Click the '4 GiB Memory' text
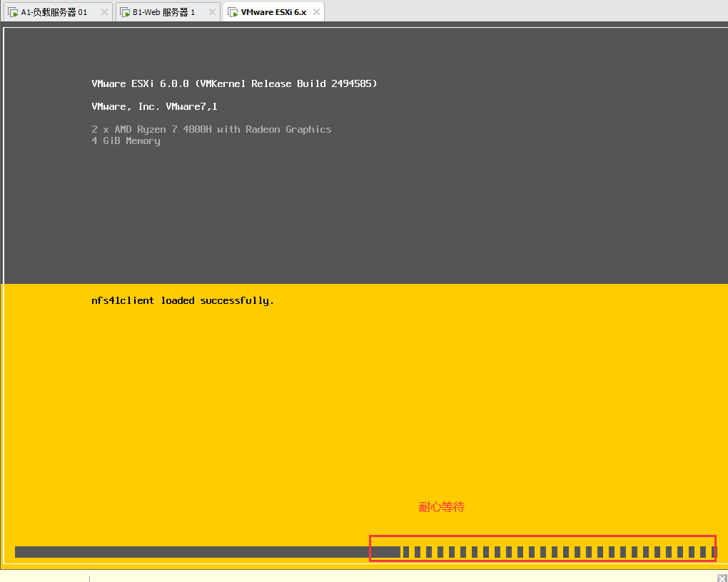 pos(126,141)
